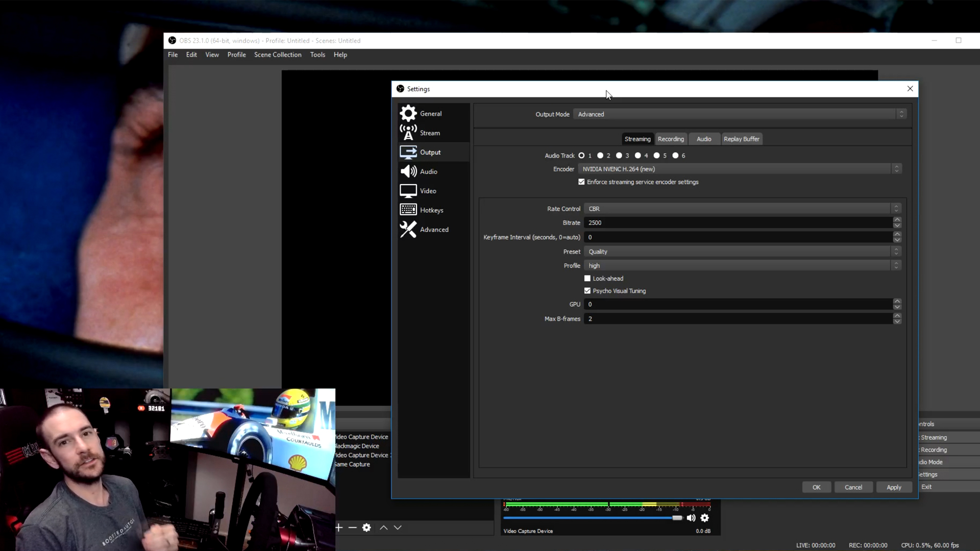Click the GPU input field
Image resolution: width=980 pixels, height=551 pixels.
(738, 305)
